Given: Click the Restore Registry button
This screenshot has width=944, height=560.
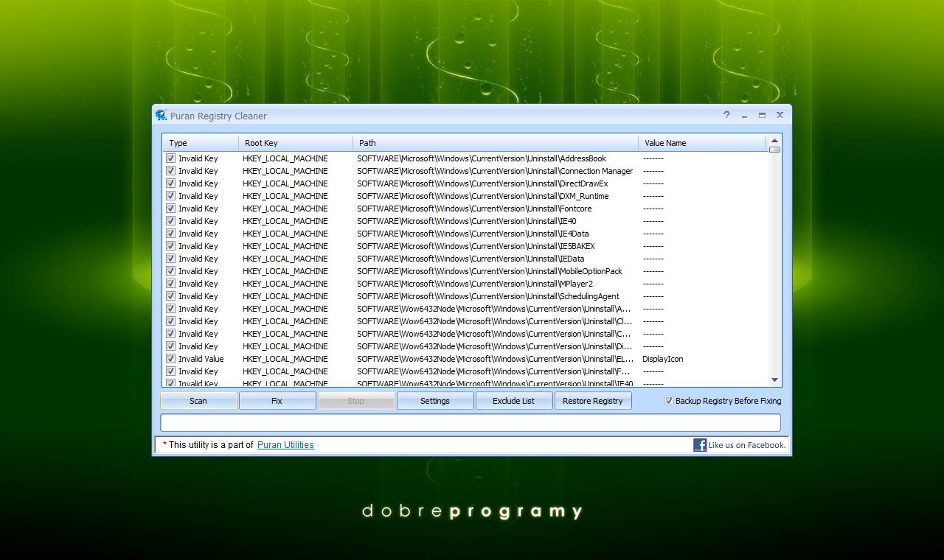Looking at the screenshot, I should click(593, 401).
